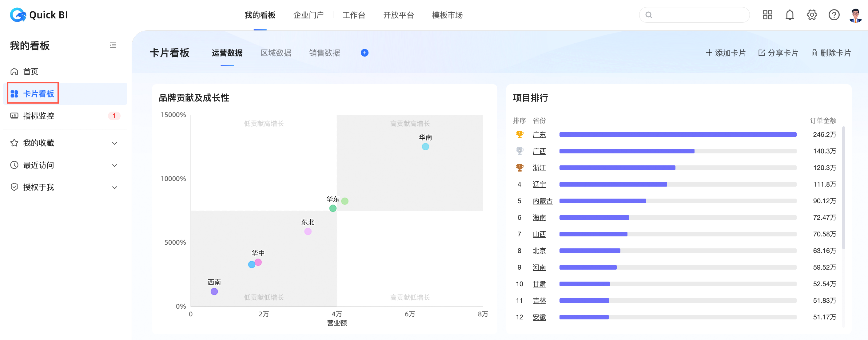Open 广东 province link in ranking
868x340 pixels.
click(539, 135)
